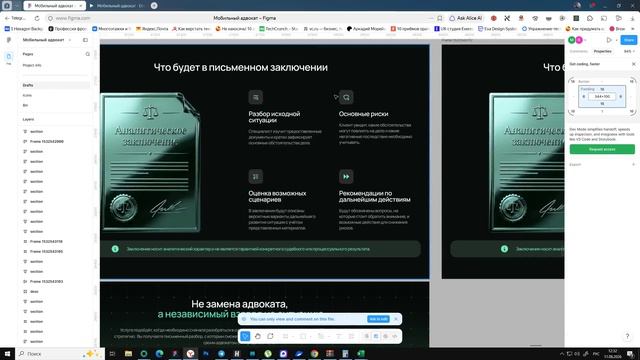
Task: Search pages with the magnifier icon
Action: coord(87,54)
